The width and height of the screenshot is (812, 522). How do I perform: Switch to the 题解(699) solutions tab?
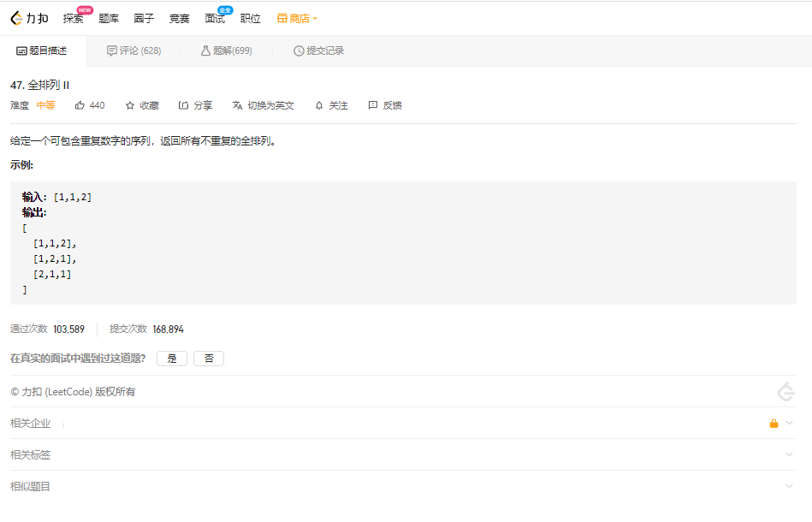pos(226,50)
